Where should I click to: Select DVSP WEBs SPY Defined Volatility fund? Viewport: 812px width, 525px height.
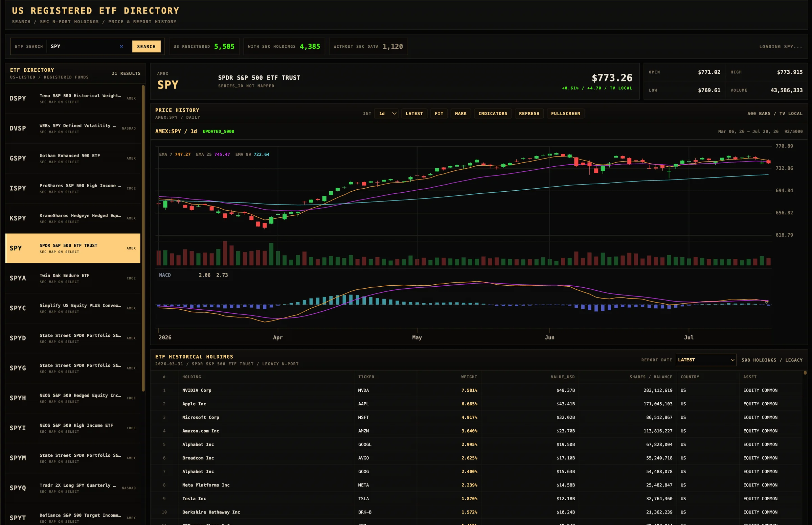[73, 128]
